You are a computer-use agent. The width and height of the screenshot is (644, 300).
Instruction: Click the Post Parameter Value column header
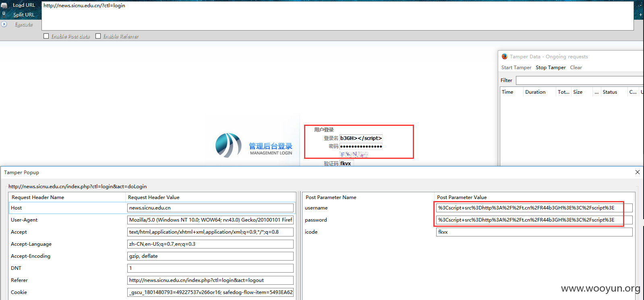click(x=534, y=197)
